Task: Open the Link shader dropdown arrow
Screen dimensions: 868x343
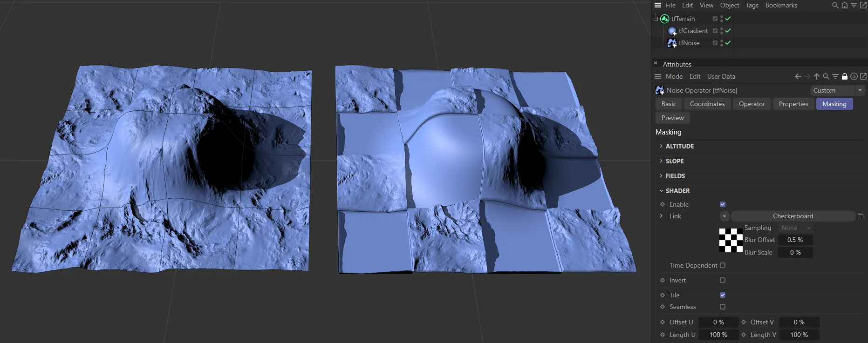Action: click(x=724, y=216)
